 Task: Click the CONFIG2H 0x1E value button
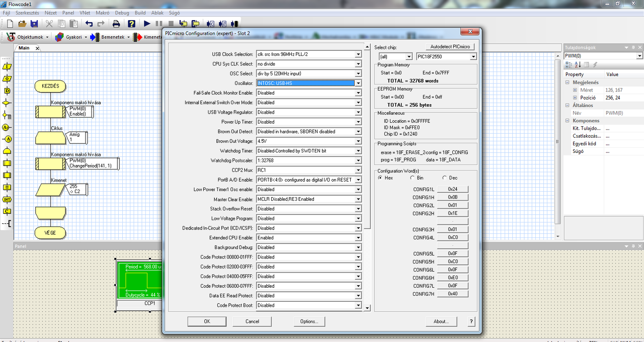click(x=452, y=213)
